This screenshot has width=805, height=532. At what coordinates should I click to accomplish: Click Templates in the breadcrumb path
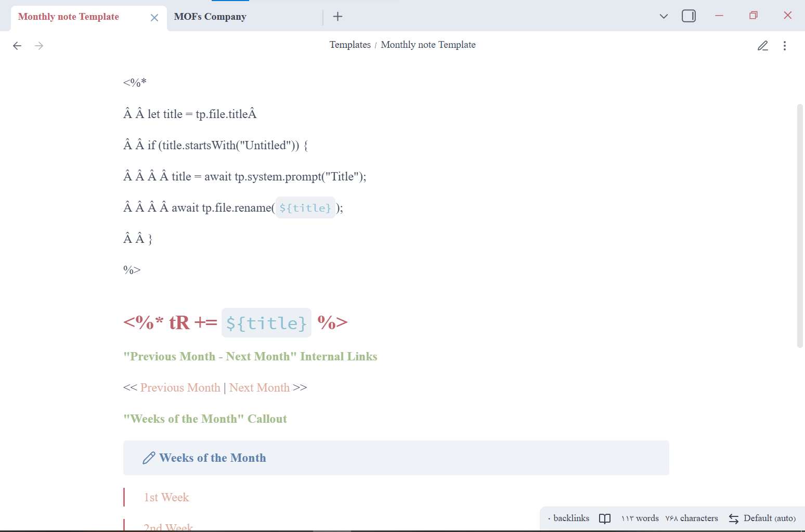click(x=350, y=45)
